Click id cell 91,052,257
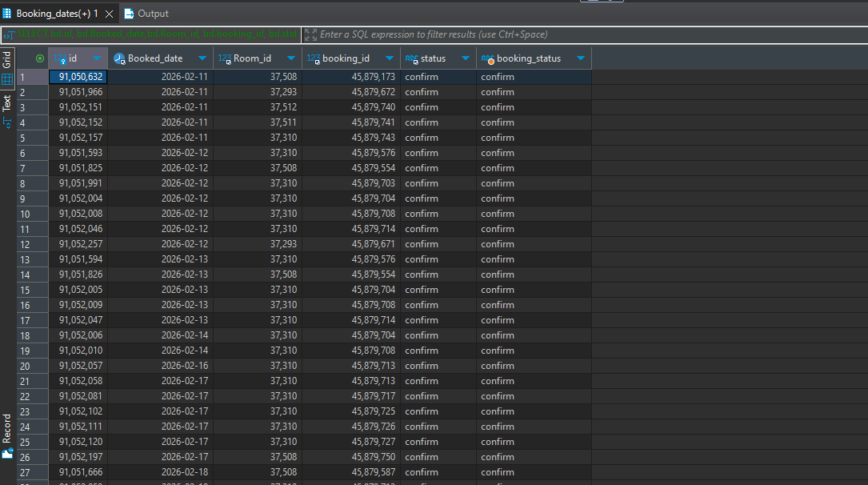Image resolution: width=868 pixels, height=485 pixels. 78,244
